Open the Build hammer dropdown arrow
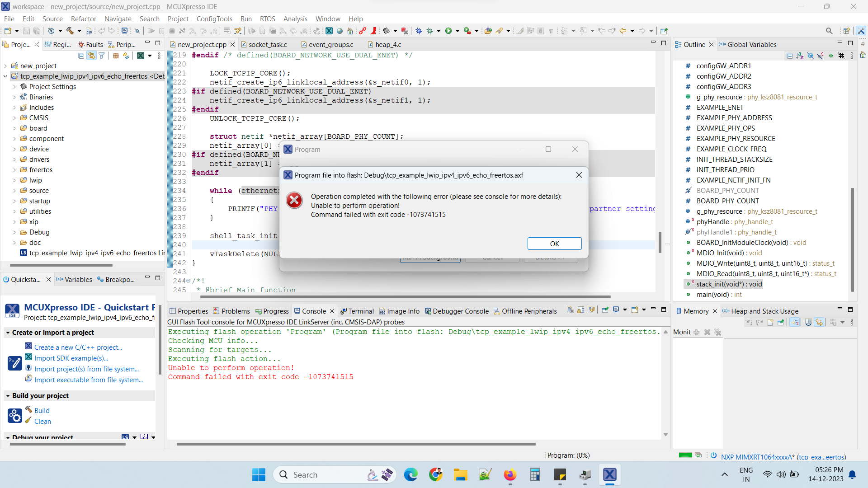Viewport: 868px width, 488px height. point(79,31)
